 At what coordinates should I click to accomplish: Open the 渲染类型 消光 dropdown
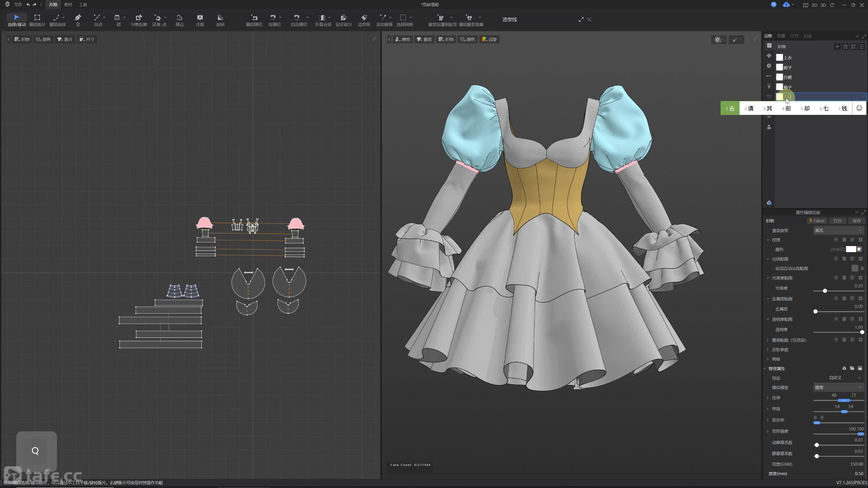tap(838, 230)
